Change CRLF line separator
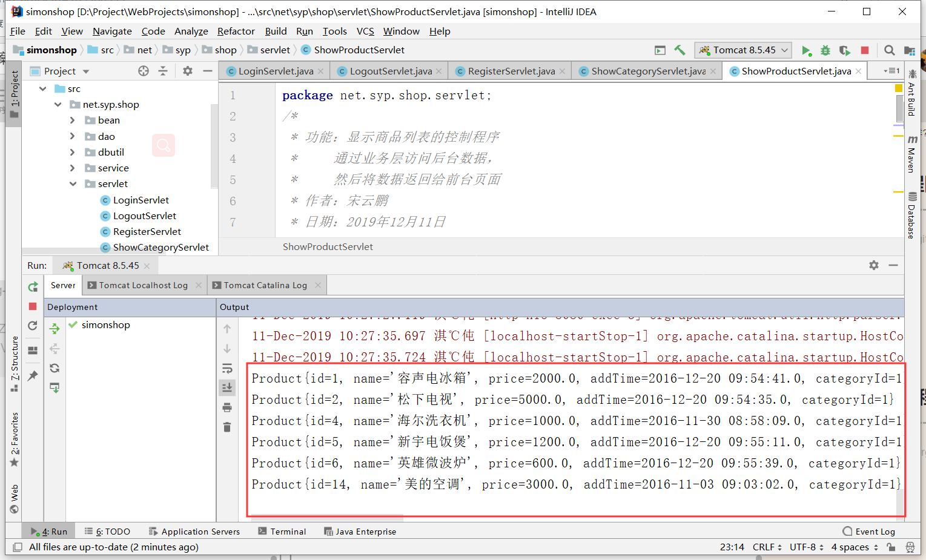This screenshot has width=926, height=560. click(767, 547)
